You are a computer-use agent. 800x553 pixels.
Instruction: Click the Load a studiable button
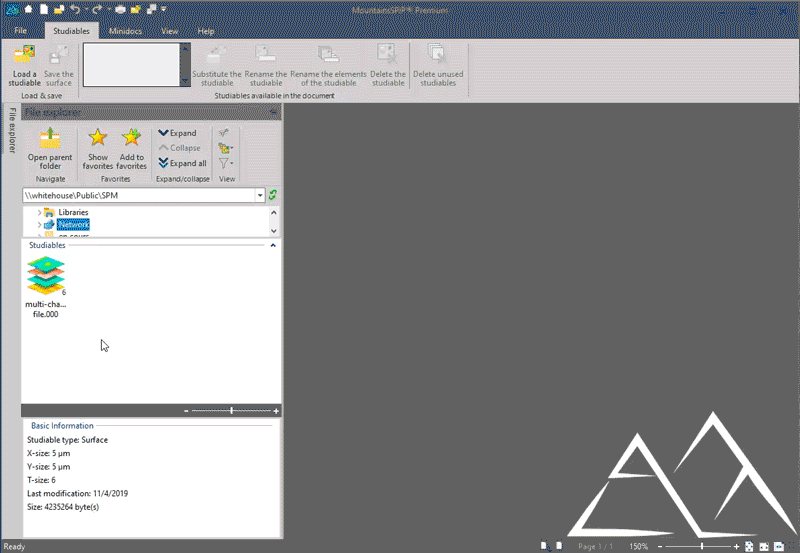pos(24,65)
